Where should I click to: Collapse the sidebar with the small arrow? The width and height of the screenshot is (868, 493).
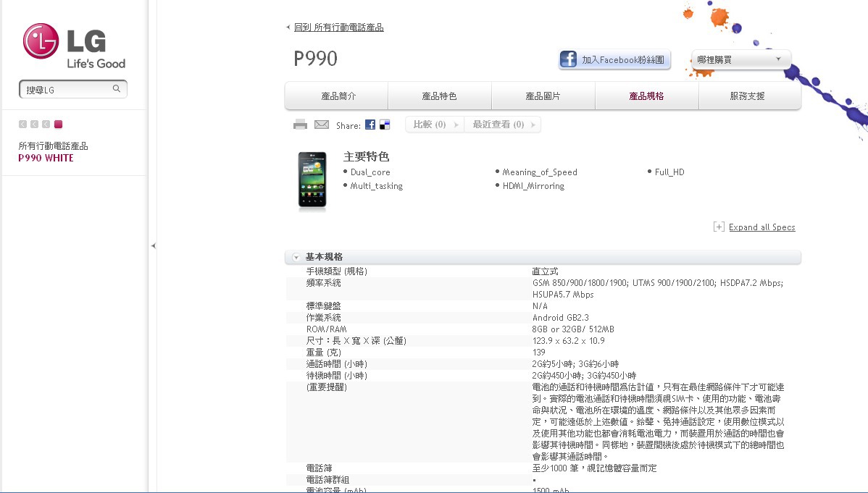click(x=154, y=245)
